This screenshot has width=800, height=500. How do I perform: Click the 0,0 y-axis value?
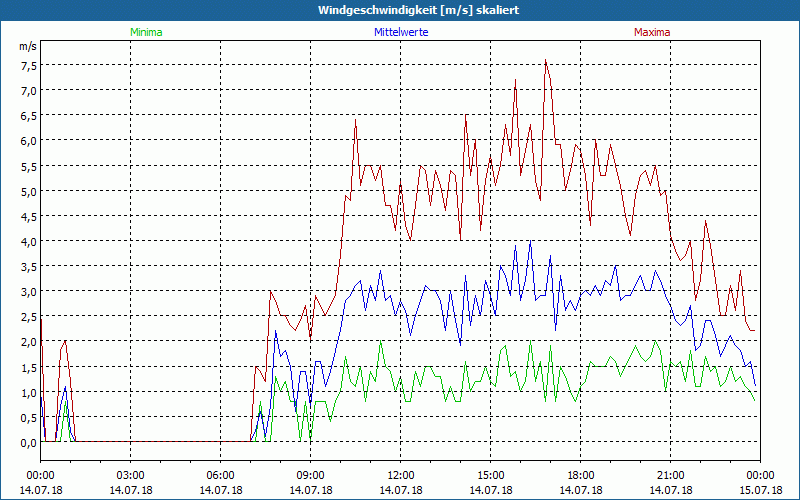pyautogui.click(x=29, y=442)
